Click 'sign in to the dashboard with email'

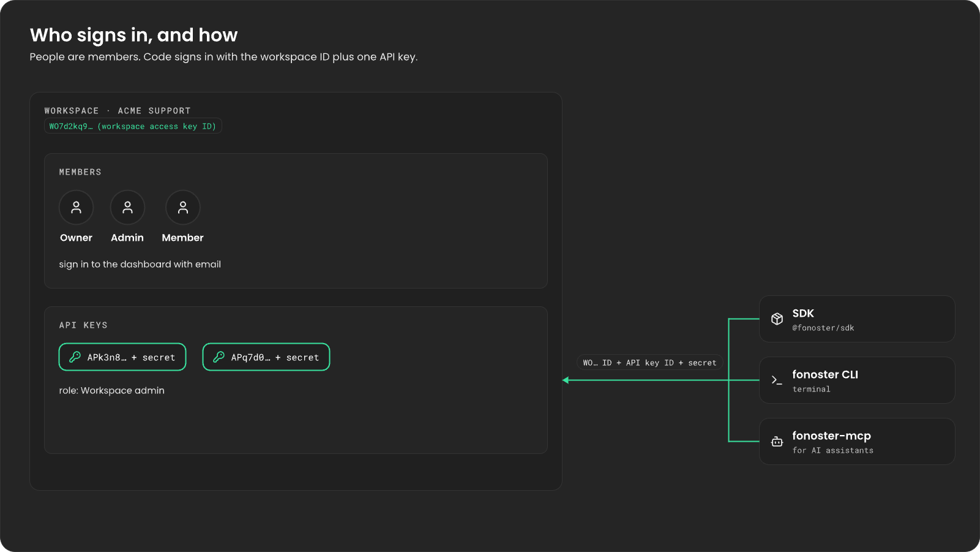(x=140, y=264)
